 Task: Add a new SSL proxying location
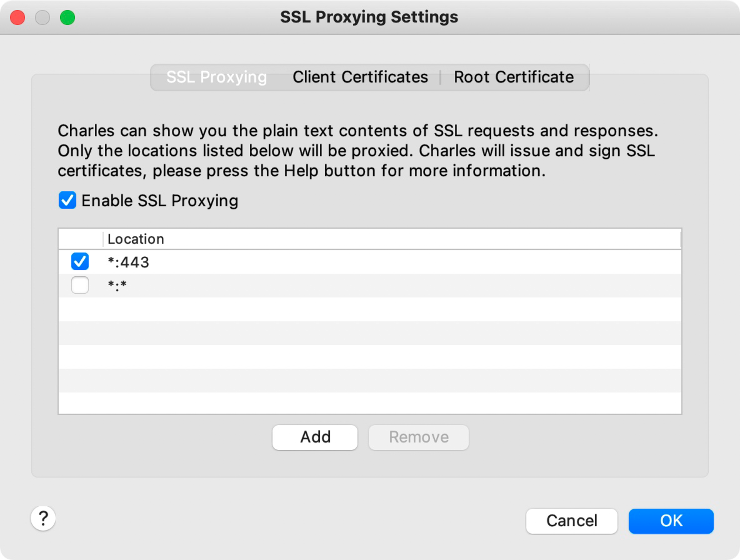(315, 437)
